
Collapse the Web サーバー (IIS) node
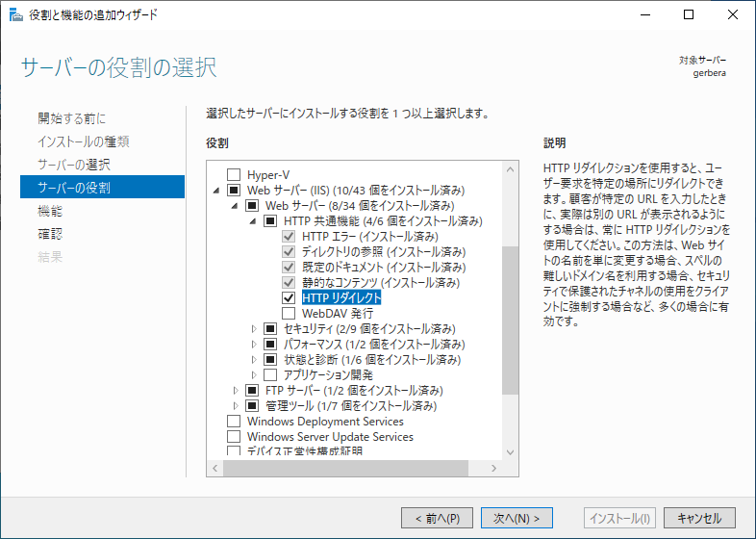point(216,191)
